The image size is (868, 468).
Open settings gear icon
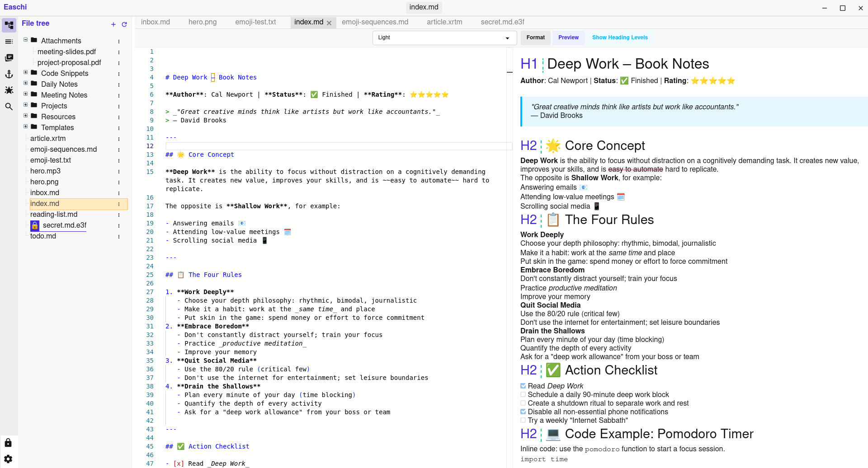tap(8, 459)
